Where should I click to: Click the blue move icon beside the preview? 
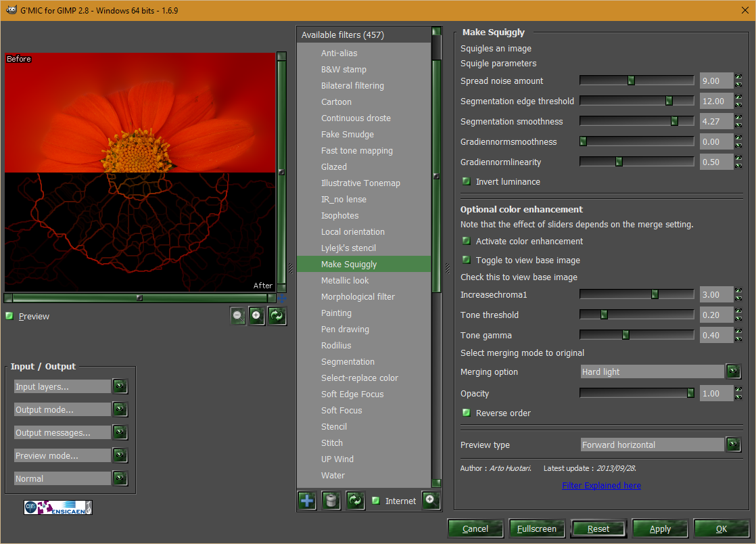tap(283, 298)
